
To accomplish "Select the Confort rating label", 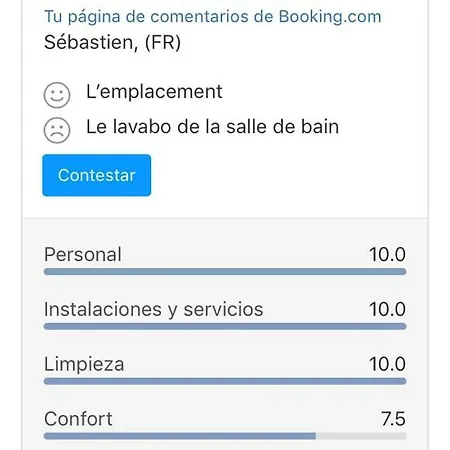I will (x=78, y=419).
